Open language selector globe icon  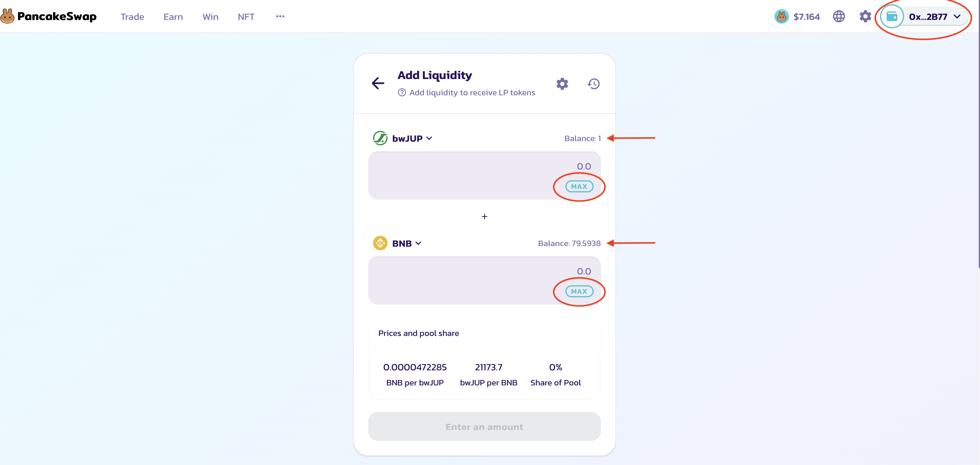tap(838, 16)
